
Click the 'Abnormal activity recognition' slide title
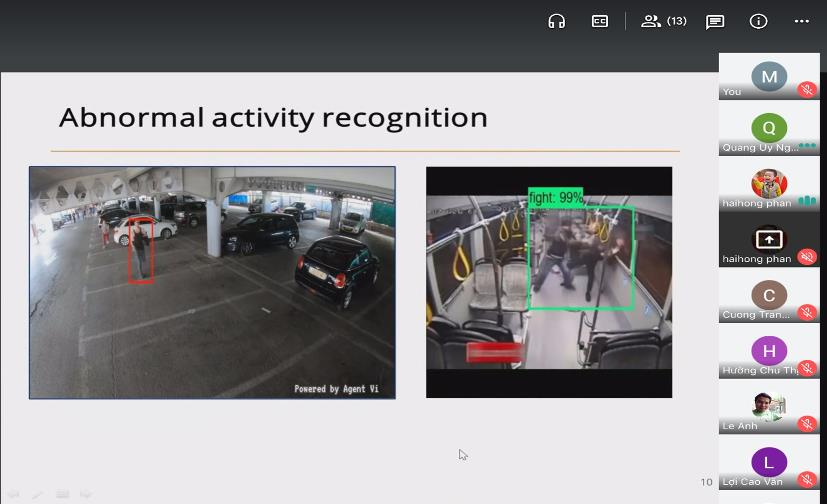[x=273, y=118]
